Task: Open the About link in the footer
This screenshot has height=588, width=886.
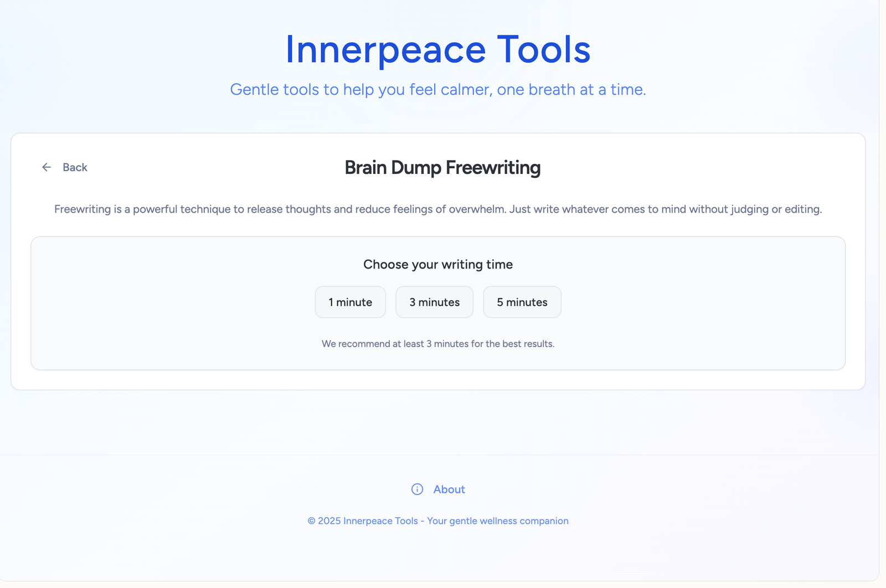Action: 449,489
